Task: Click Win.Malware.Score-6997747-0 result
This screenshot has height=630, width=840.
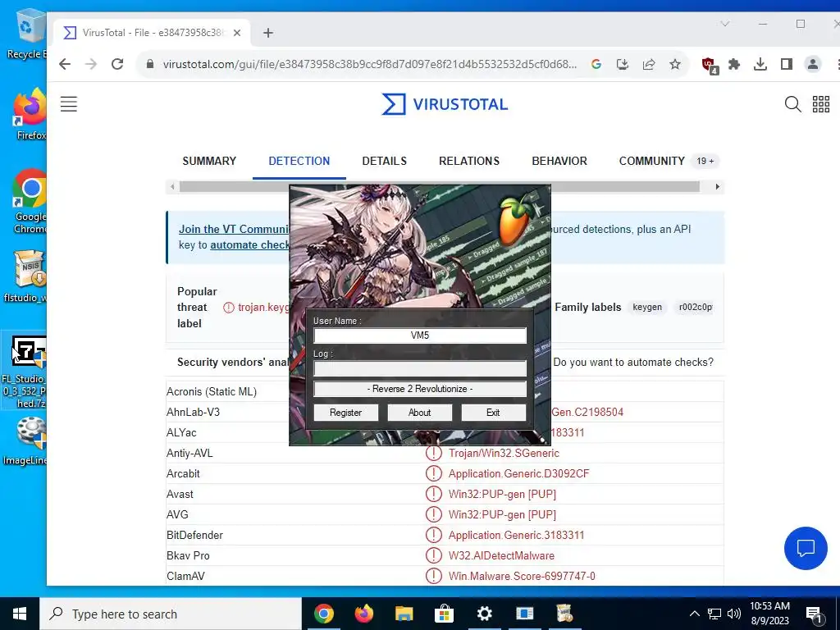Action: pyautogui.click(x=522, y=577)
